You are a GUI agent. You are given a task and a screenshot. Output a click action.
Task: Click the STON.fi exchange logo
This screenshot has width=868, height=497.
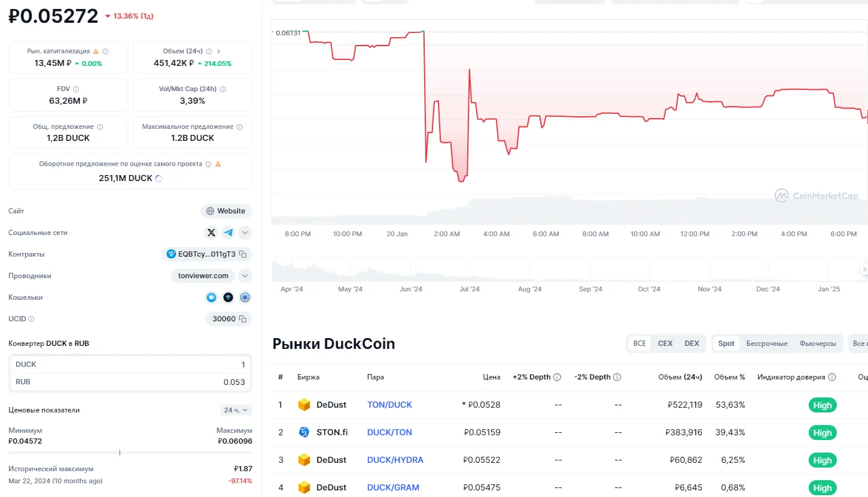[x=304, y=432]
